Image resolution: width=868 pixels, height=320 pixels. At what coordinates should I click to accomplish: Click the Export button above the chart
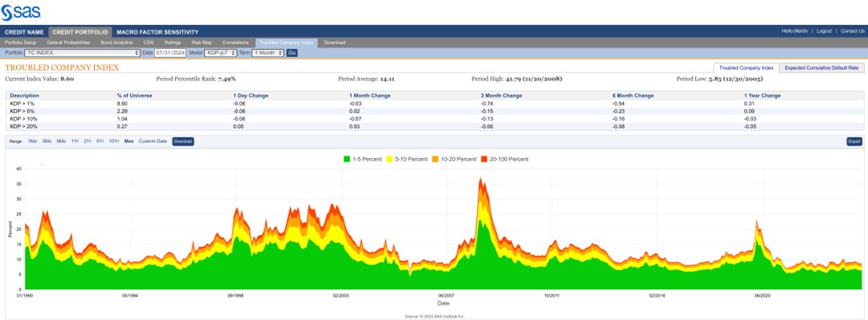coord(854,142)
